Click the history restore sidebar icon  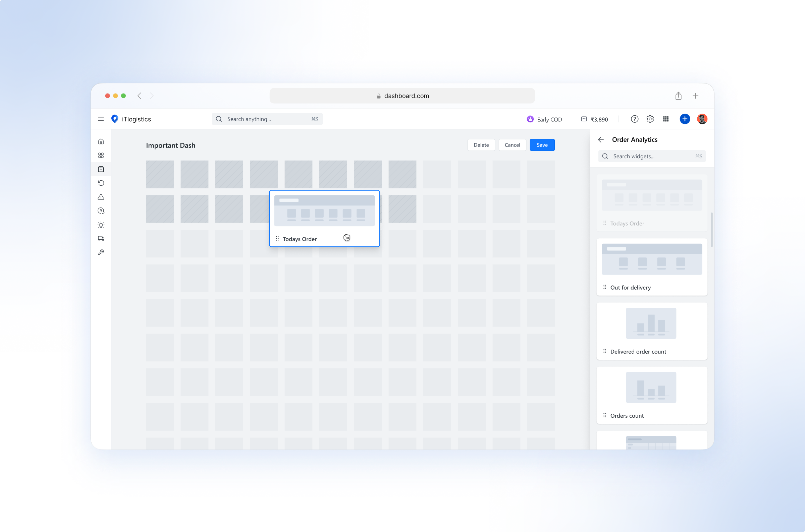(101, 183)
